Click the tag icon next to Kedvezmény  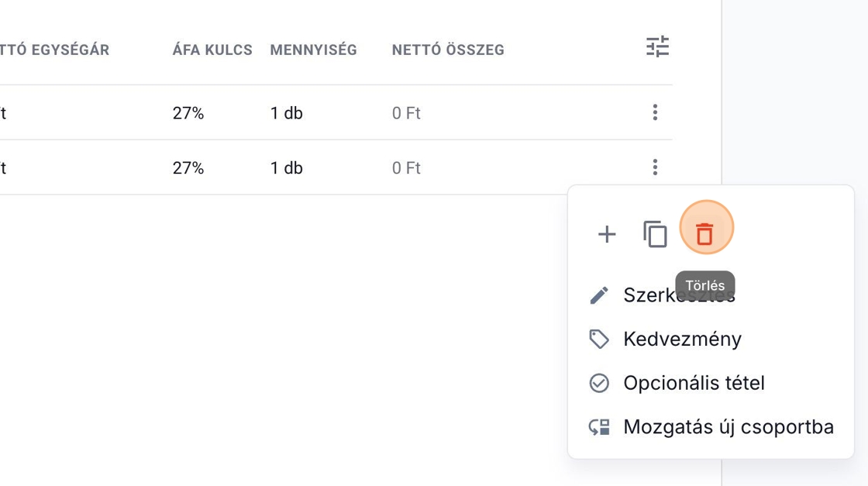[599, 339]
